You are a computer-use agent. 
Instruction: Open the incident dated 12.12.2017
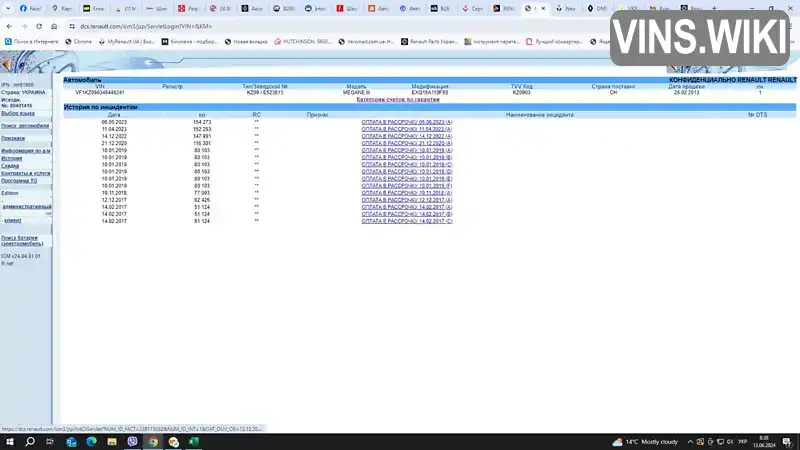click(407, 200)
